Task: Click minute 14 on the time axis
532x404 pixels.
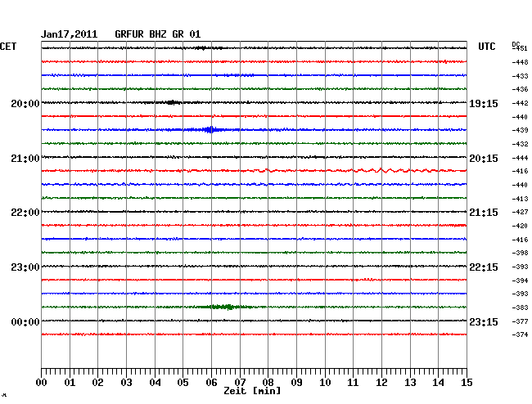Action: pyautogui.click(x=438, y=382)
